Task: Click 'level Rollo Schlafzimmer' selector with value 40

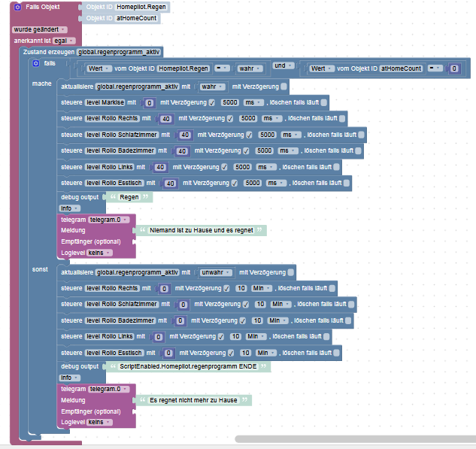Action: coord(121,135)
